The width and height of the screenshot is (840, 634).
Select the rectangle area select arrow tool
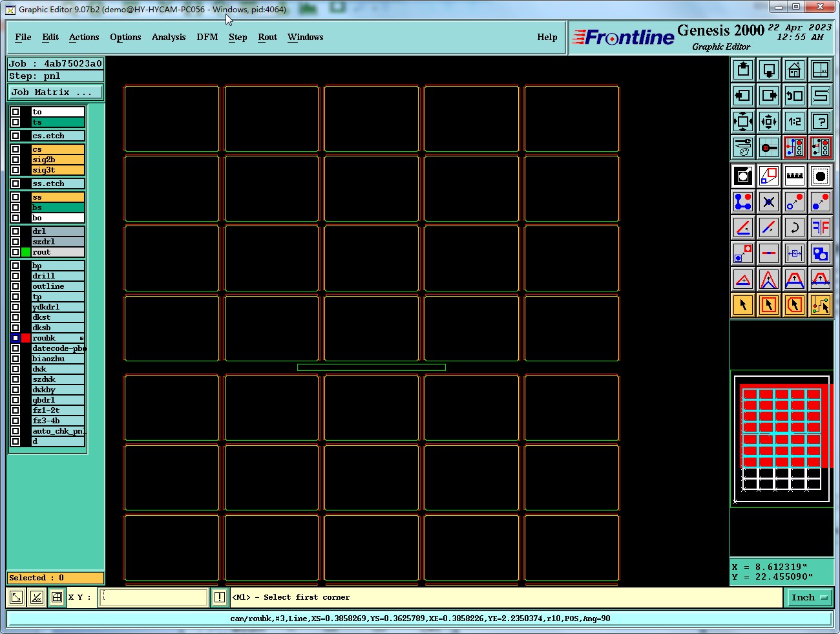[x=769, y=305]
